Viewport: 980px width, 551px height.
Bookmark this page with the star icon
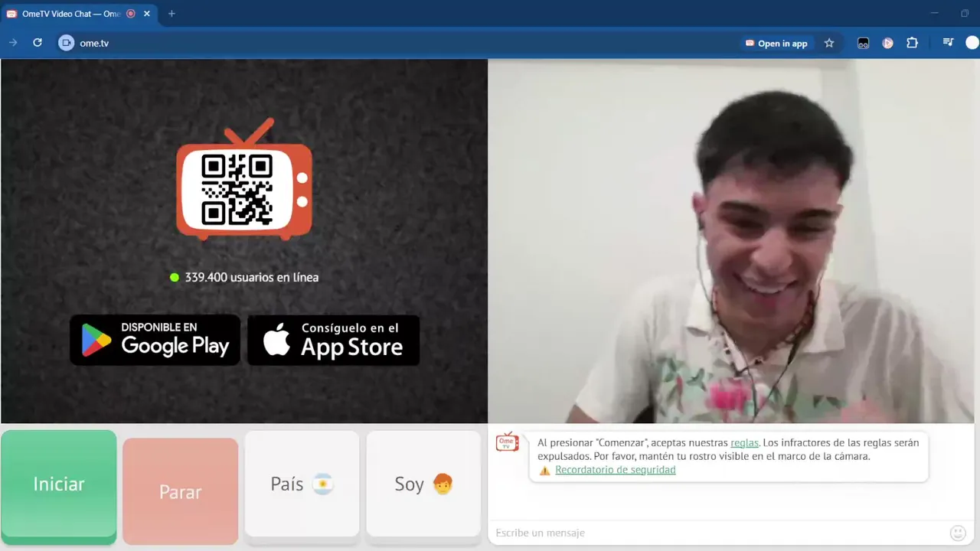coord(829,44)
